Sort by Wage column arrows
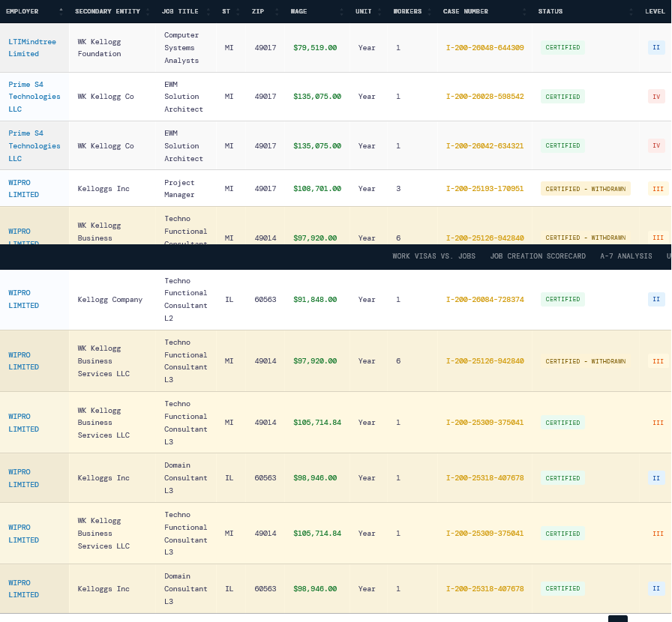This screenshot has height=622, width=672. (x=341, y=11)
